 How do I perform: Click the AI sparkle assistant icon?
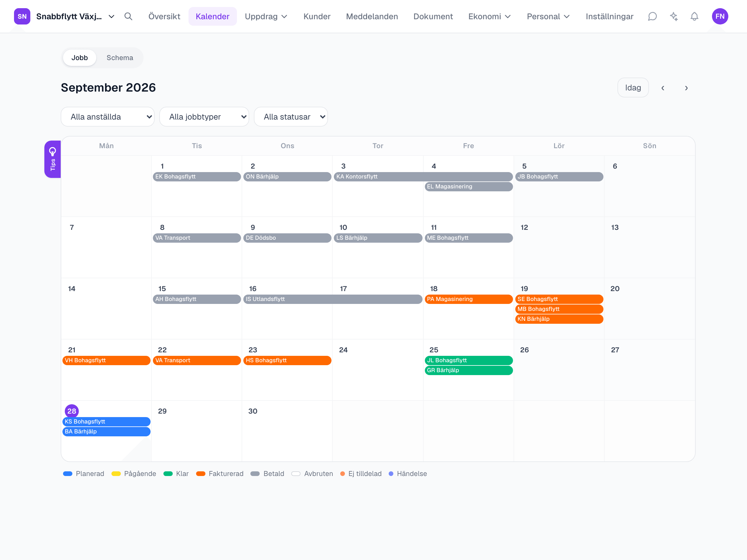coord(674,16)
